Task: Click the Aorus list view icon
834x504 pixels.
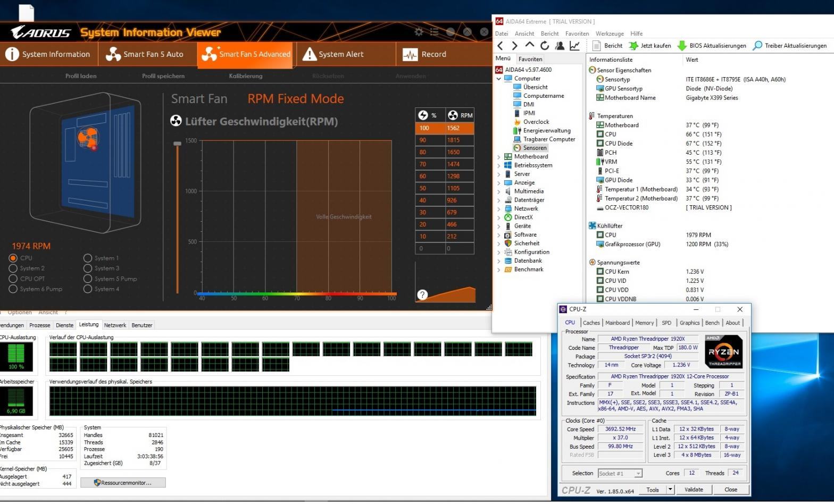Action: click(x=435, y=32)
